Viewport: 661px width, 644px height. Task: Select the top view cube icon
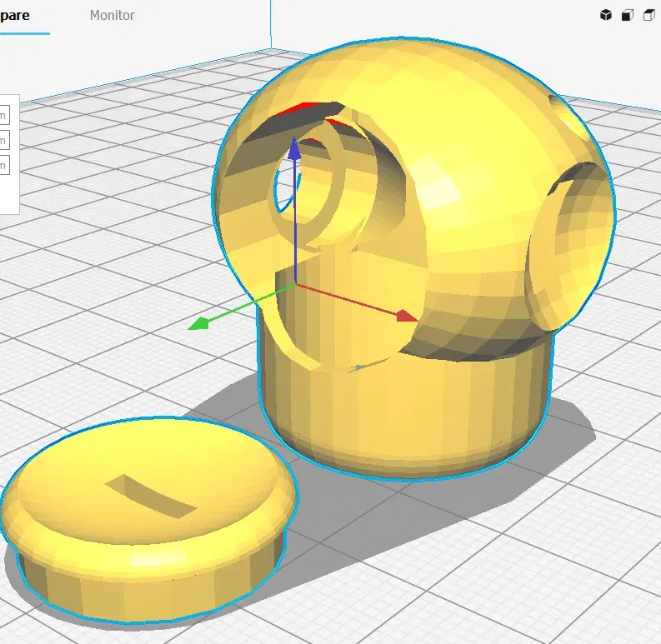(x=648, y=15)
